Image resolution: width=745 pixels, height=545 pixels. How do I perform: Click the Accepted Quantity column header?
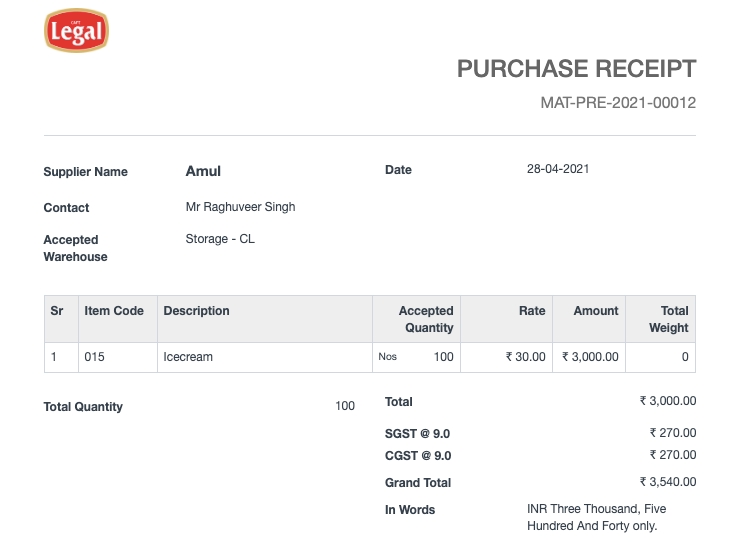[x=426, y=319]
